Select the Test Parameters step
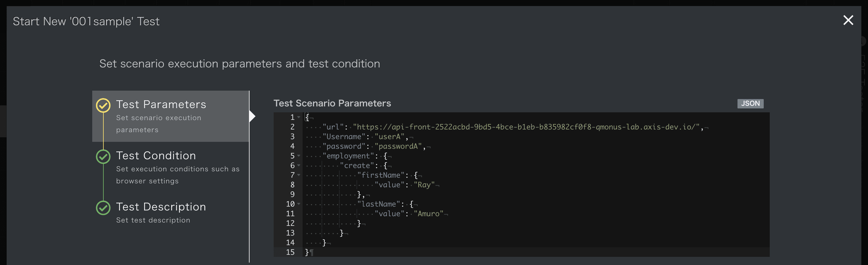Screen dimensions: 868x265 pyautogui.click(x=171, y=116)
